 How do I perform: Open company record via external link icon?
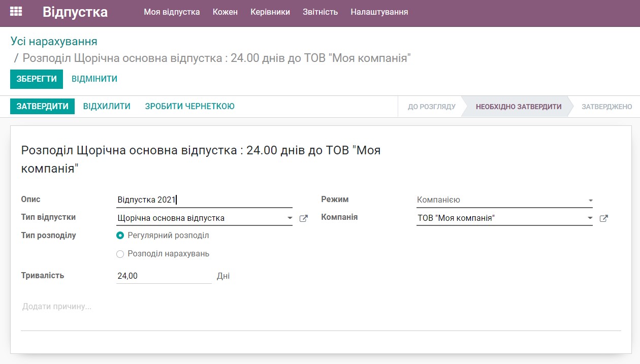[603, 218]
